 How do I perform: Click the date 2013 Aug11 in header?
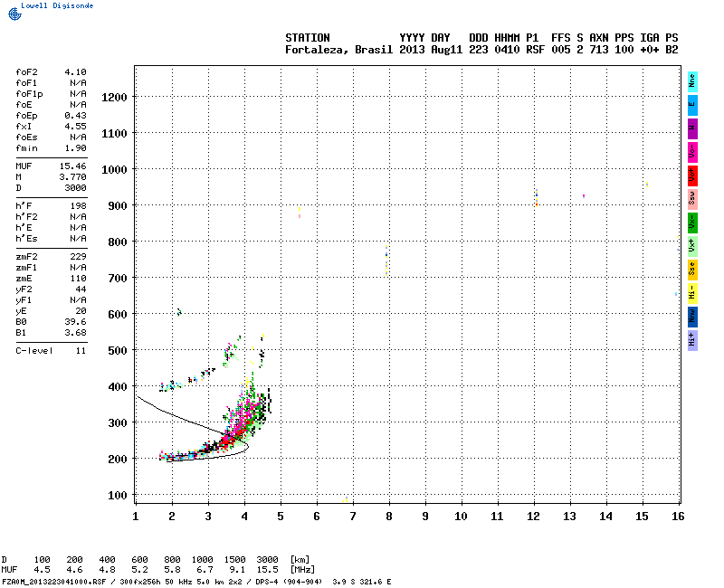(x=431, y=50)
